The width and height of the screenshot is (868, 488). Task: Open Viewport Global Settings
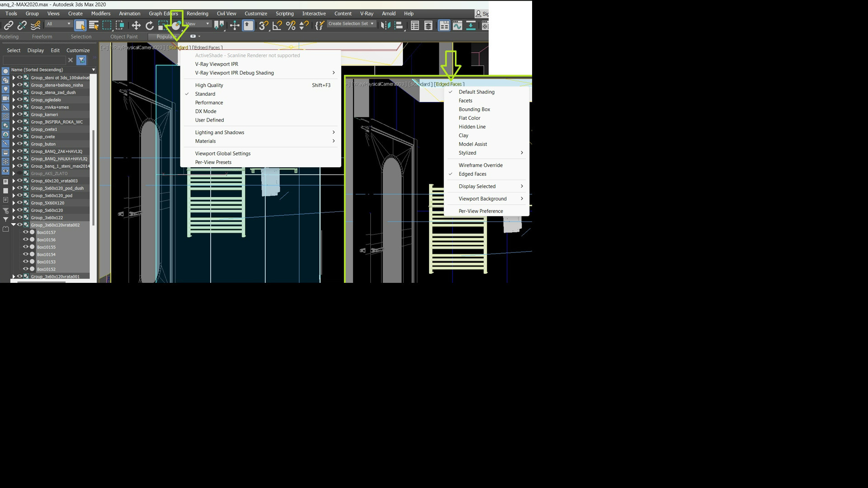222,154
